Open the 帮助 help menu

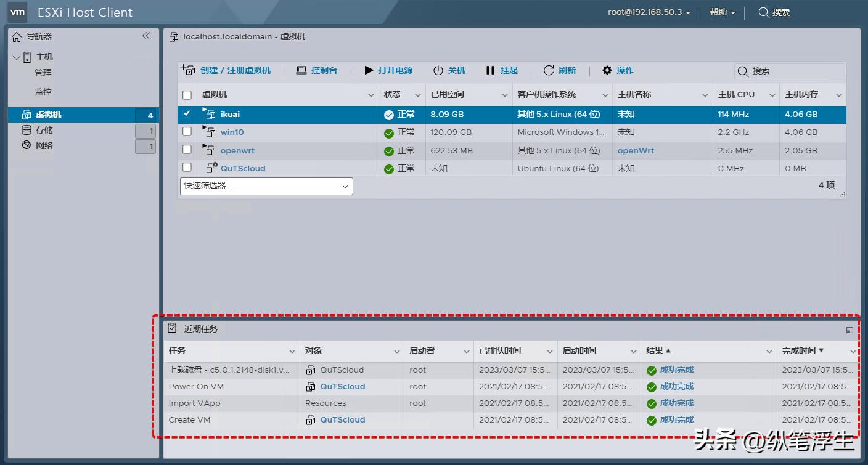pyautogui.click(x=723, y=12)
